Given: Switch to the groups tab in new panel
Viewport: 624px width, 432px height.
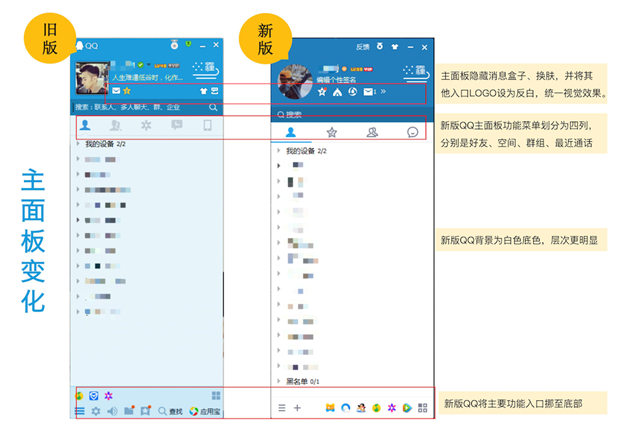Looking at the screenshot, I should [x=372, y=132].
